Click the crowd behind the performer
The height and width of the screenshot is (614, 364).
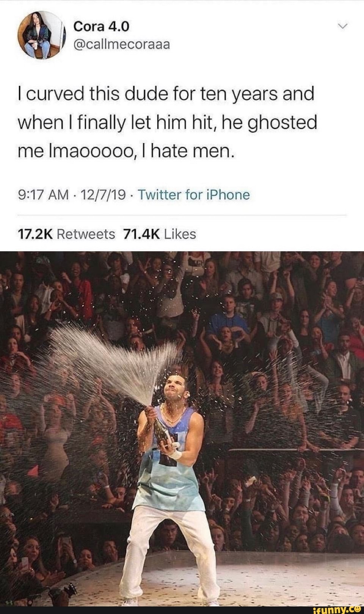265,304
